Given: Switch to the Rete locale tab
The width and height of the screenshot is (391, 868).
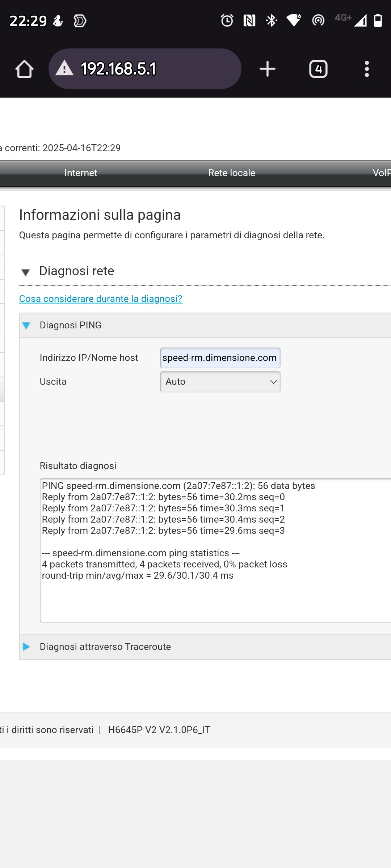Looking at the screenshot, I should click(232, 173).
